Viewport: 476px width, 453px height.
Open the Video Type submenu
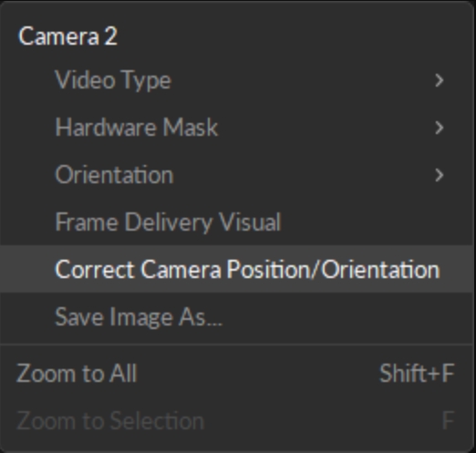pos(236,80)
